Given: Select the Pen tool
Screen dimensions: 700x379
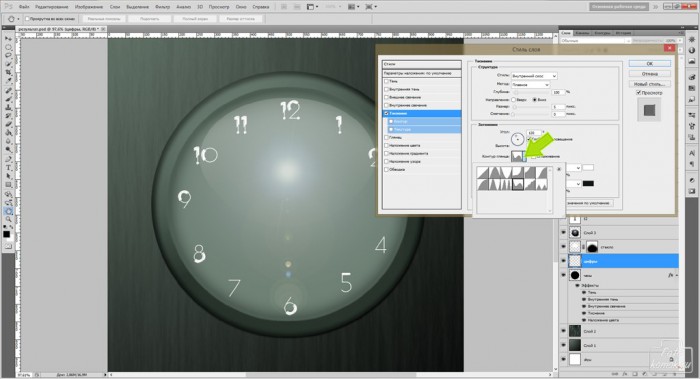Looking at the screenshot, I should tap(8, 159).
